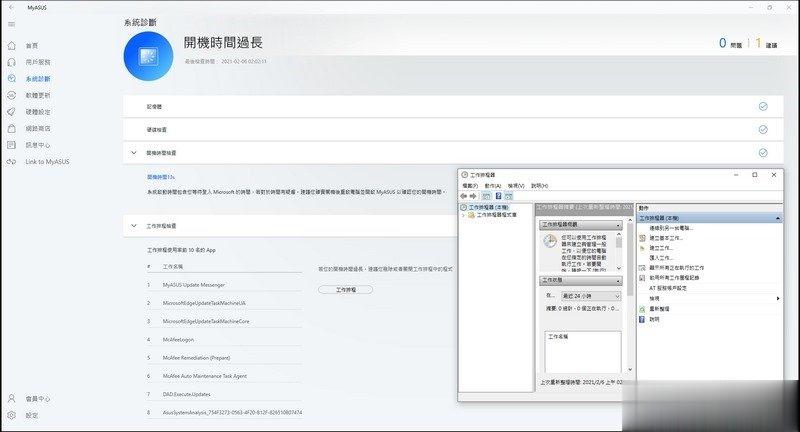
Task: Open 軟體更新 in the sidebar
Action: 38,95
